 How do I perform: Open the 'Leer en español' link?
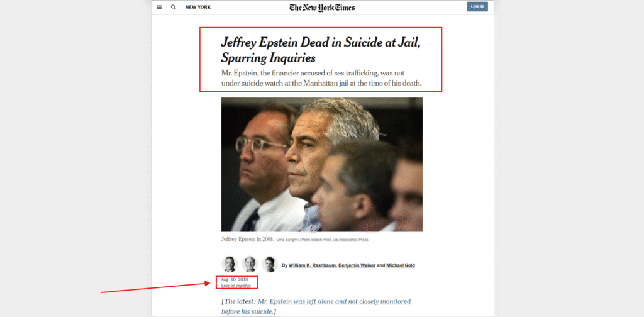tap(236, 286)
